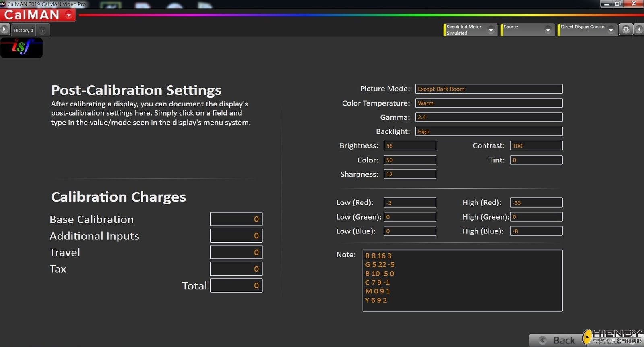
Task: Open the Source dropdown
Action: 548,30
